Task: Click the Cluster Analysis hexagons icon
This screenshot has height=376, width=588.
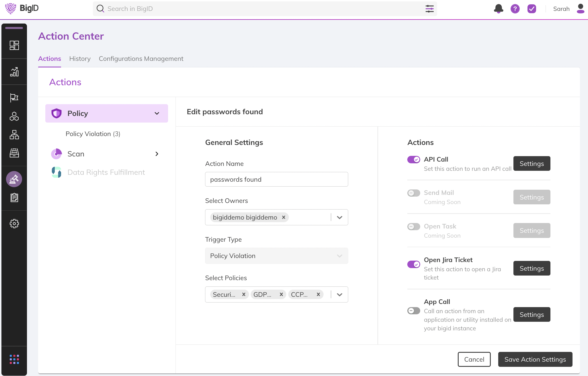Action: [x=14, y=116]
